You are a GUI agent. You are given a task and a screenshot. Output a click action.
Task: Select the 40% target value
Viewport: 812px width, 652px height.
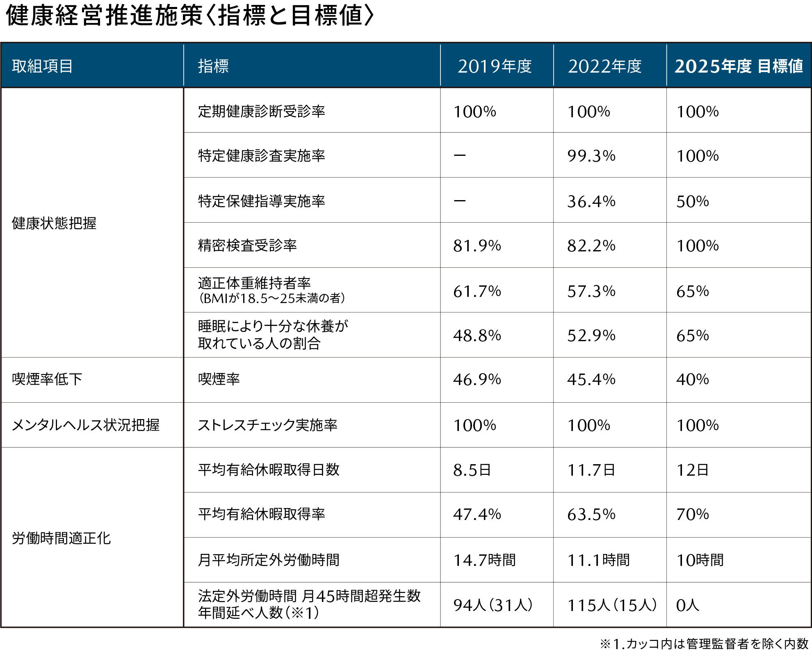pyautogui.click(x=693, y=379)
